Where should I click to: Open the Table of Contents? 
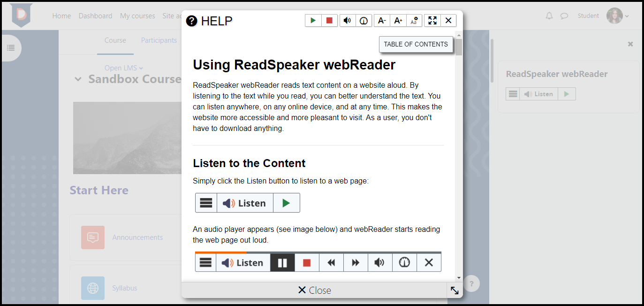[416, 44]
